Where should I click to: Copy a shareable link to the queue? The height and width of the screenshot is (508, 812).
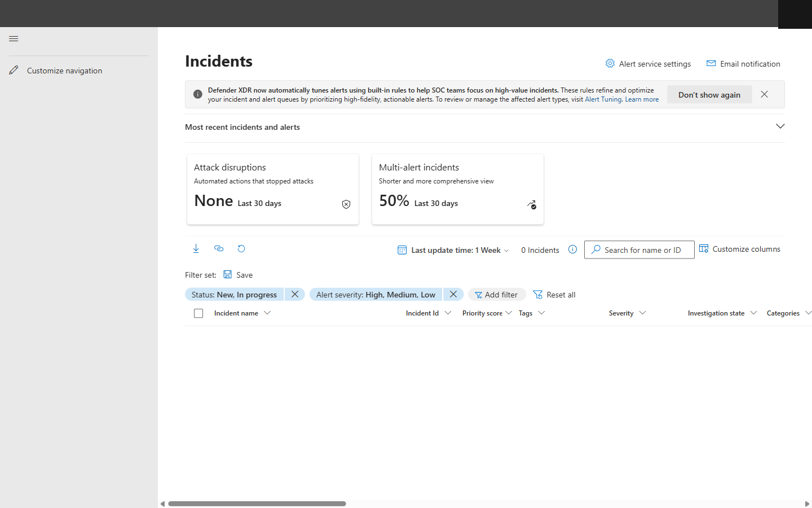pos(219,248)
